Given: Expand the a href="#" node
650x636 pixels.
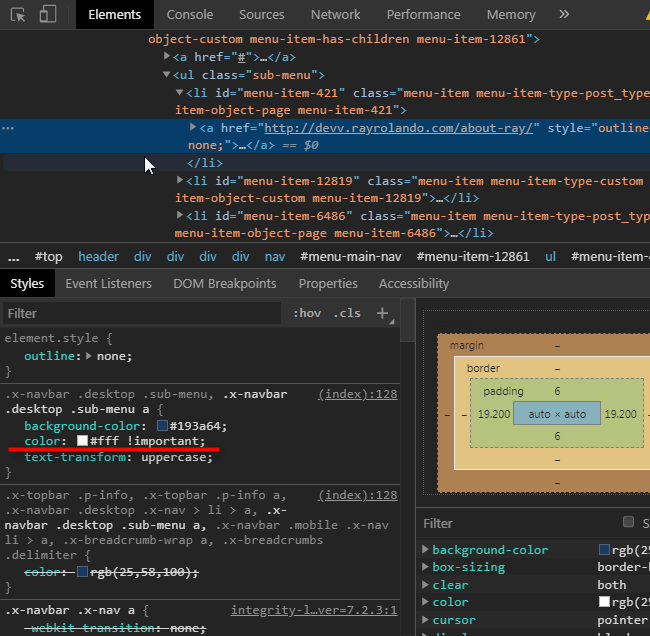Looking at the screenshot, I should click(x=167, y=56).
